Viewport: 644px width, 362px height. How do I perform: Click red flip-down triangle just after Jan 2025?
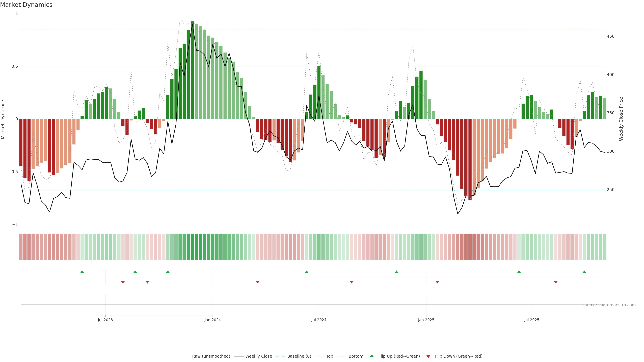[437, 282]
